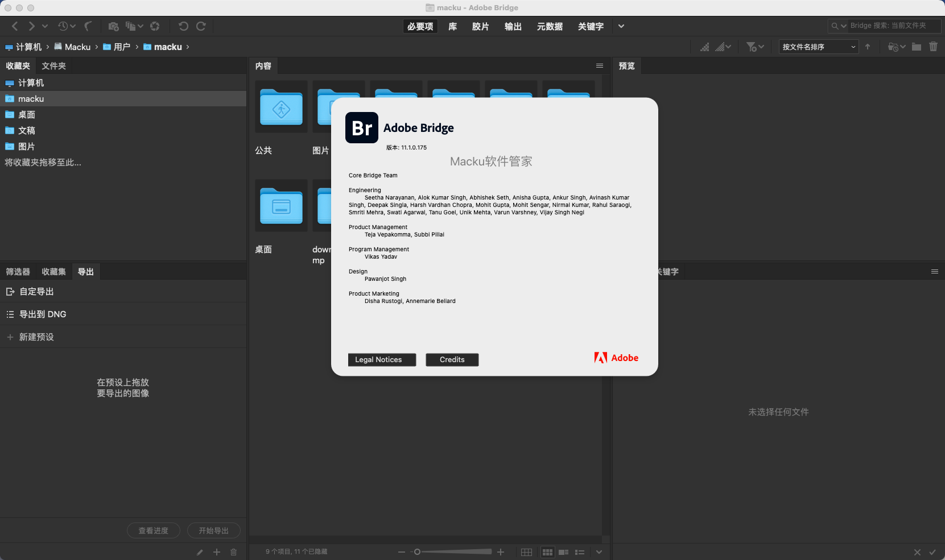This screenshot has width=945, height=560.
Task: Click the plus icon to enlarge thumbnails
Action: pyautogui.click(x=501, y=552)
